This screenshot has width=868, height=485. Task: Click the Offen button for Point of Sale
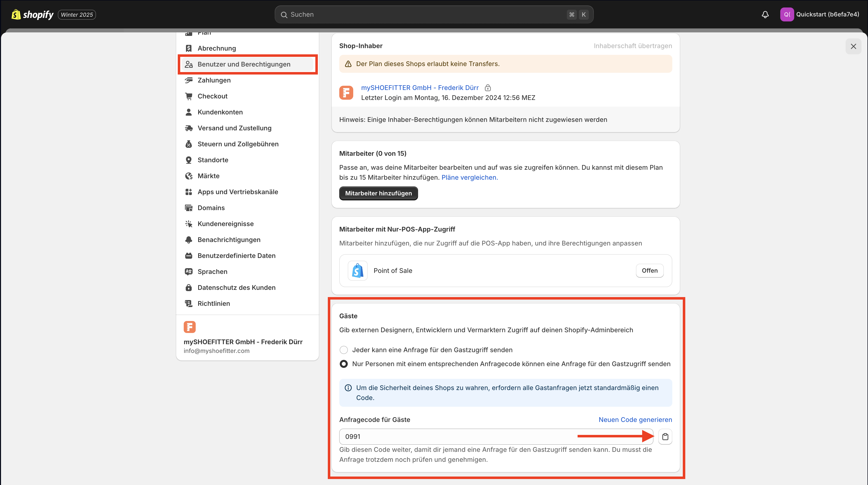[650, 270]
